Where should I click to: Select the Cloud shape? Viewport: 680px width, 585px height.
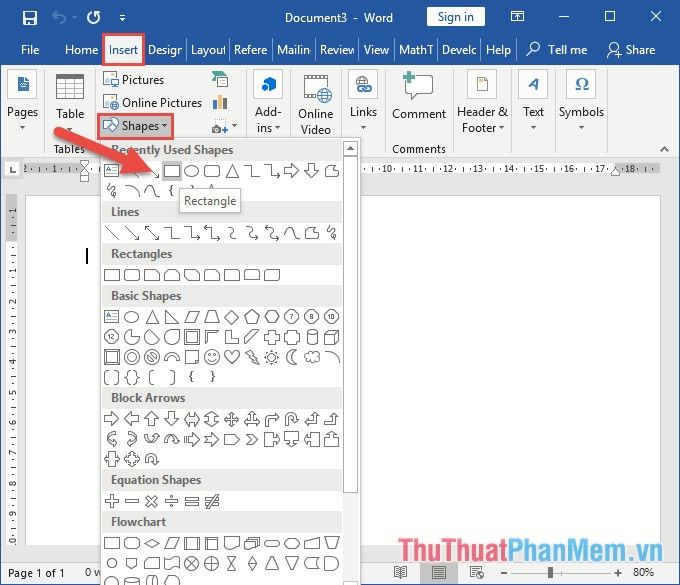(x=312, y=357)
